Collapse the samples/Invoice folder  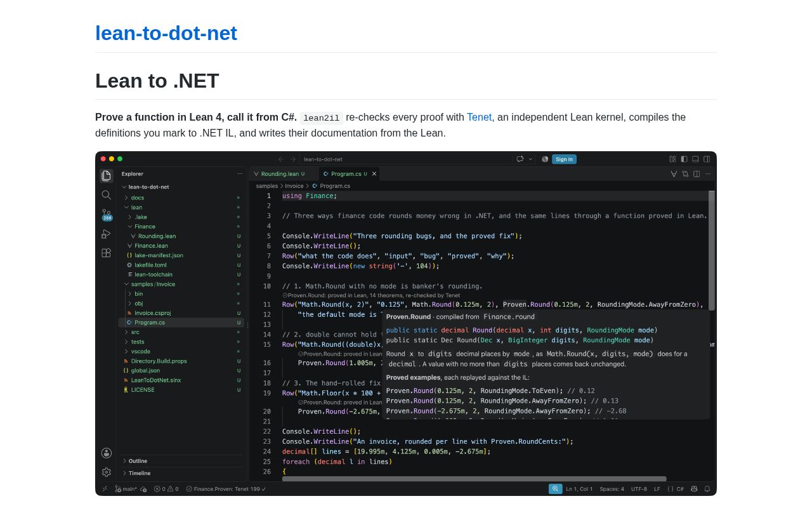pyautogui.click(x=181, y=284)
